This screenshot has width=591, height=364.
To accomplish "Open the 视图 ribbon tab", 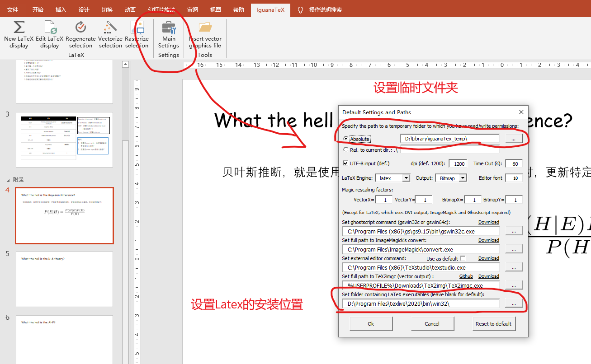I will pyautogui.click(x=216, y=10).
